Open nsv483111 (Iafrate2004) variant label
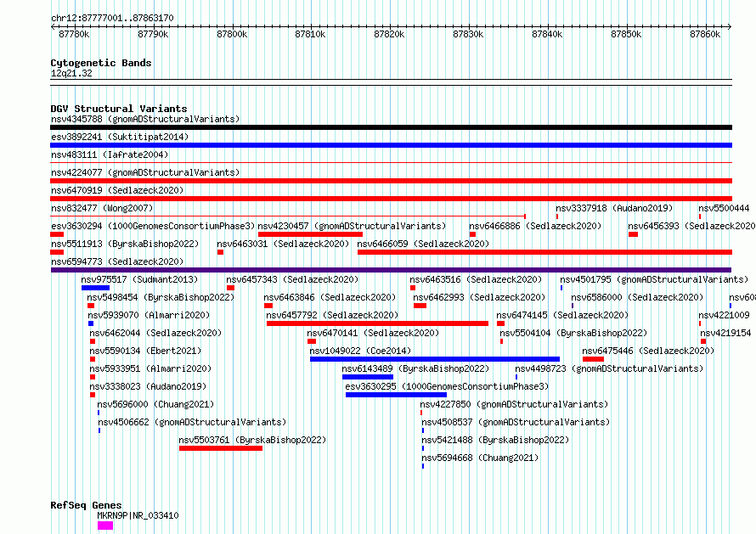This screenshot has height=534, width=756. (x=110, y=155)
